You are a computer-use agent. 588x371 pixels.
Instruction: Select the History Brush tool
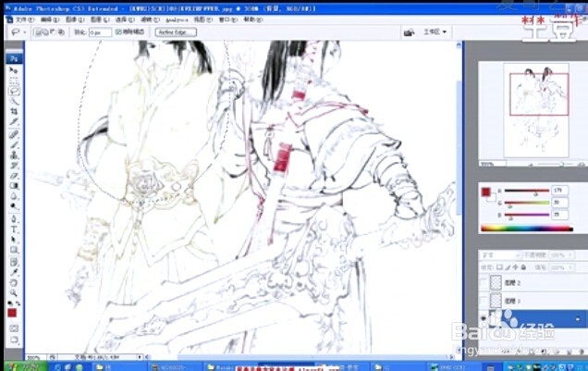[14, 165]
